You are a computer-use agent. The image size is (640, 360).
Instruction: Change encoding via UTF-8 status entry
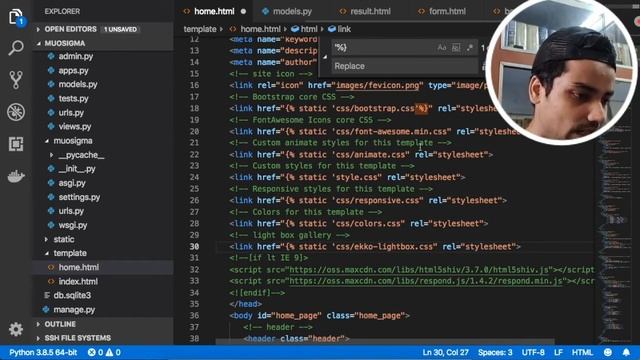pos(533,352)
